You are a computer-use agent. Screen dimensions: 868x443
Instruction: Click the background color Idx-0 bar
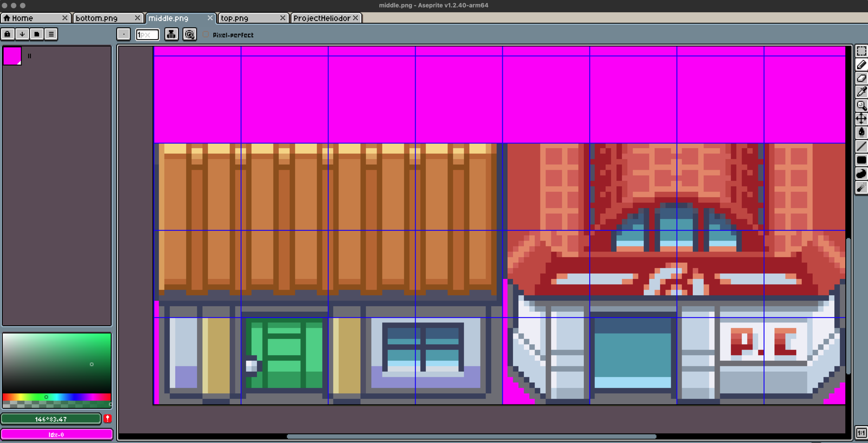pos(56,434)
